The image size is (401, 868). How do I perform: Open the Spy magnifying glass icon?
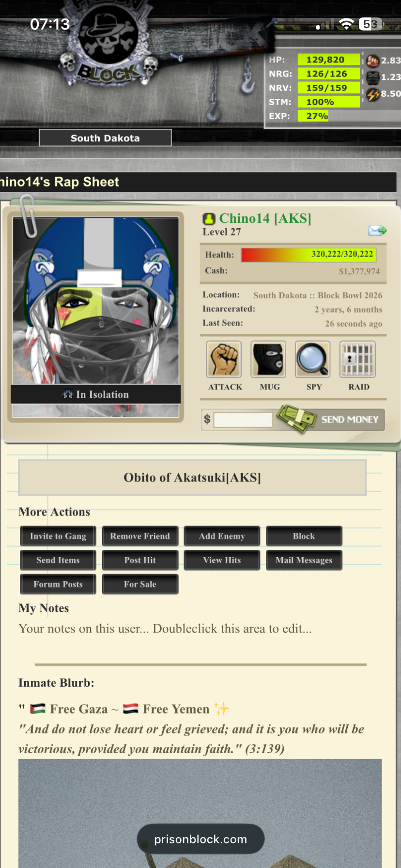pos(313,359)
